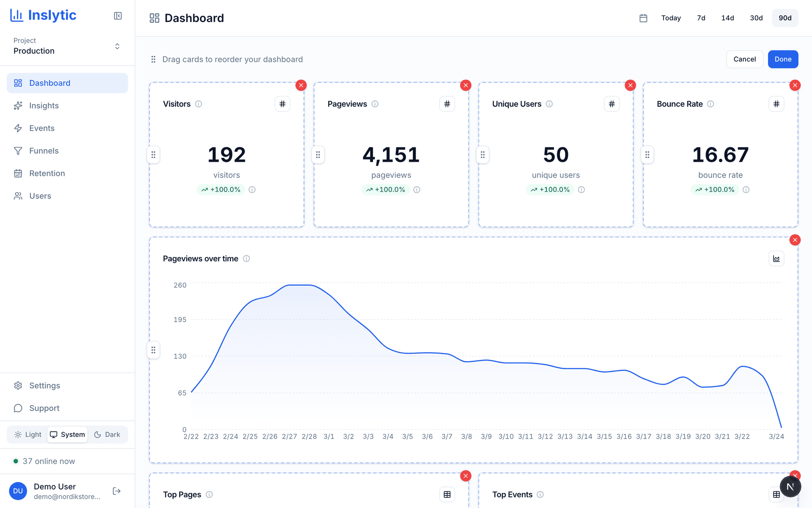Image resolution: width=812 pixels, height=508 pixels.
Task: Switch to the Today view
Action: click(x=671, y=18)
